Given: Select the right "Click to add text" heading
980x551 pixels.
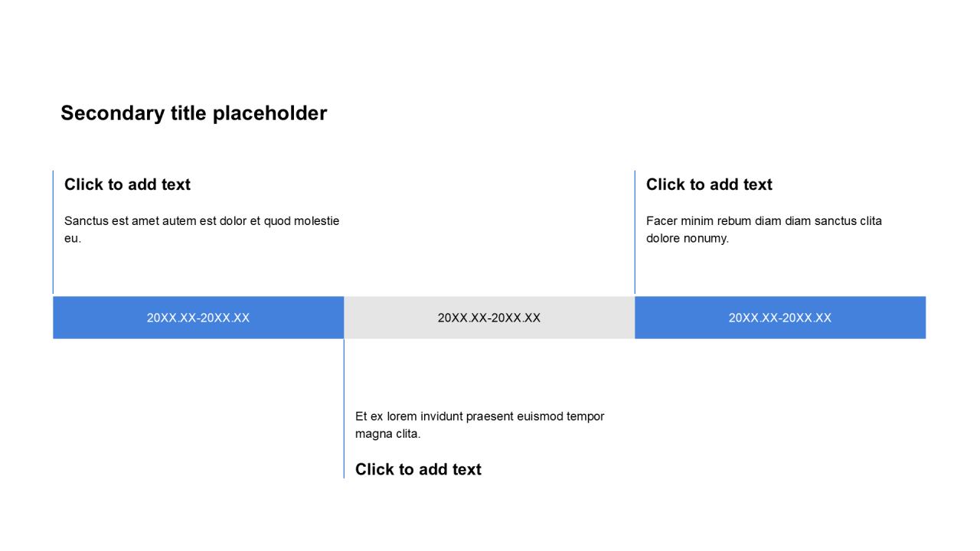Looking at the screenshot, I should point(709,184).
